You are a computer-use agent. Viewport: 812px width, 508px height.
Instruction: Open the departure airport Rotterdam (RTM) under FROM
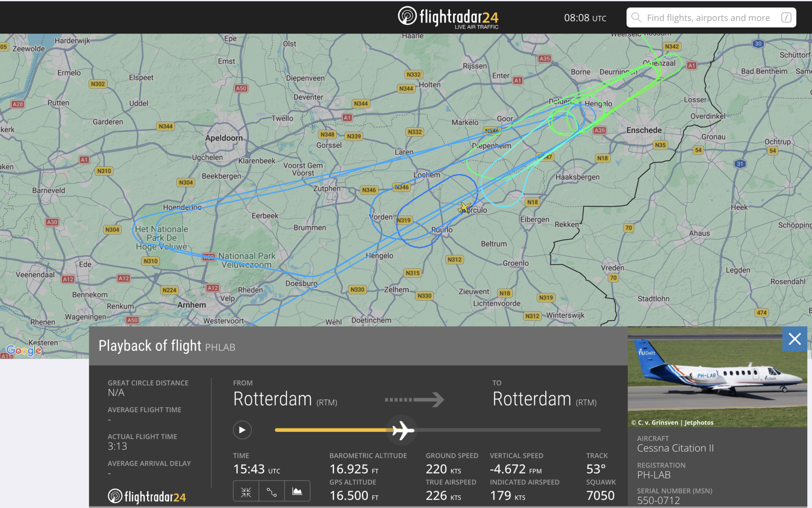285,399
